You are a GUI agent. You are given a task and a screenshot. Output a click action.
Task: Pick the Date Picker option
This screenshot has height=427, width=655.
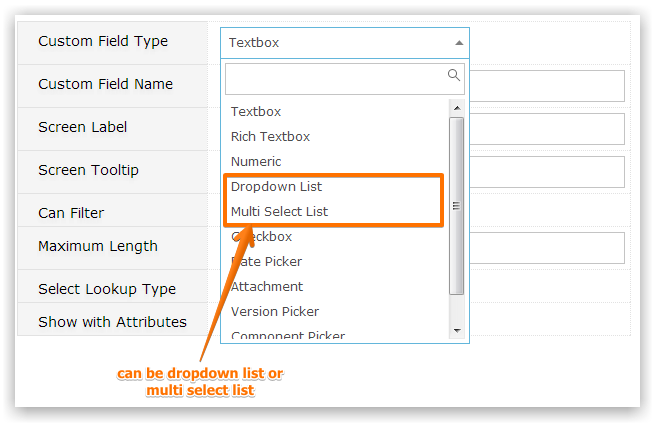pyautogui.click(x=266, y=262)
